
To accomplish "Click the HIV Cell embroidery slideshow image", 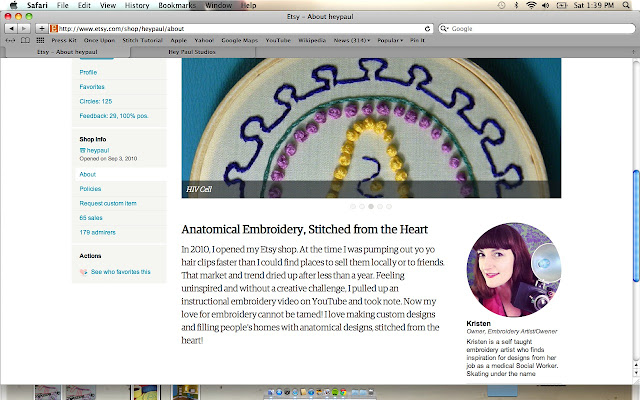I will click(x=371, y=128).
